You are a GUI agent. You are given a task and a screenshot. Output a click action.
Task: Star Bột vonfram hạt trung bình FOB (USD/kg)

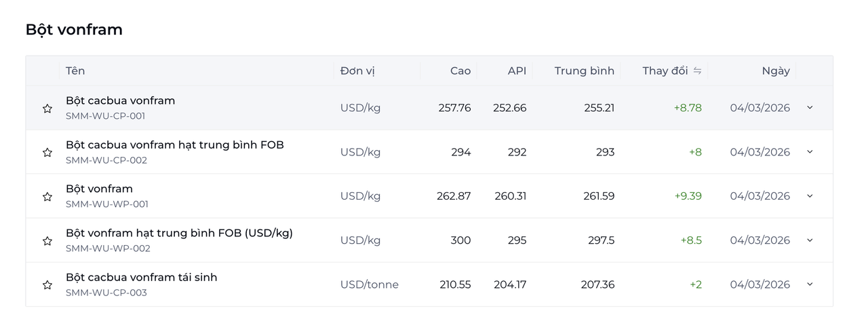pos(47,241)
